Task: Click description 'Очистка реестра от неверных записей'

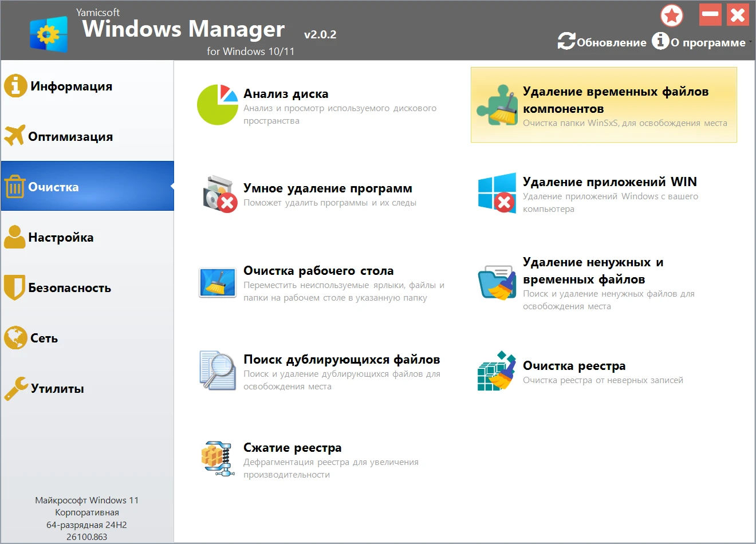Action: click(603, 380)
